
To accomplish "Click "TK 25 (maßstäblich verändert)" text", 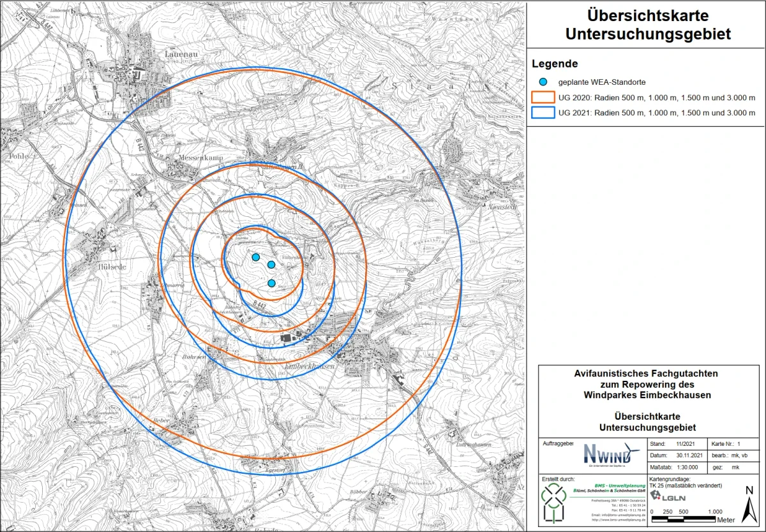I will pyautogui.click(x=686, y=485).
